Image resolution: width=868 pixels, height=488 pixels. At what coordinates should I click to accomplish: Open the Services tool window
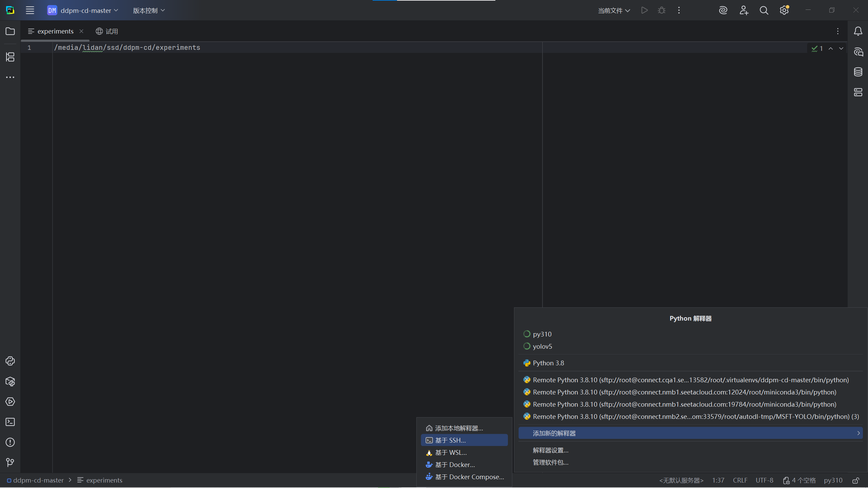tap(10, 402)
